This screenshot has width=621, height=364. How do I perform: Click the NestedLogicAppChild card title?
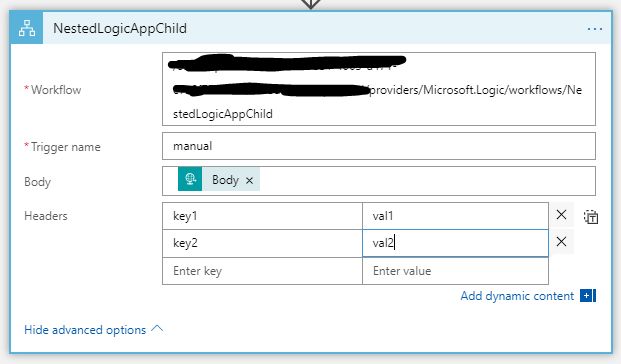(120, 29)
